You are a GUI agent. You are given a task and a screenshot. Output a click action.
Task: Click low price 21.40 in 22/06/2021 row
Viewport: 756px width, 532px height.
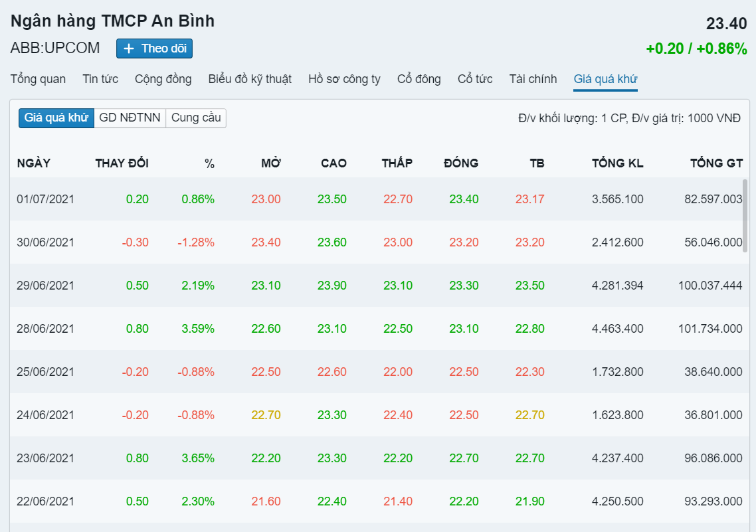(398, 501)
